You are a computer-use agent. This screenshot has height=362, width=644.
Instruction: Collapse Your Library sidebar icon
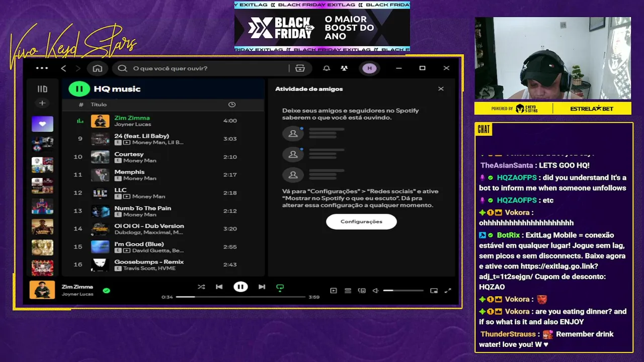pyautogui.click(x=42, y=89)
